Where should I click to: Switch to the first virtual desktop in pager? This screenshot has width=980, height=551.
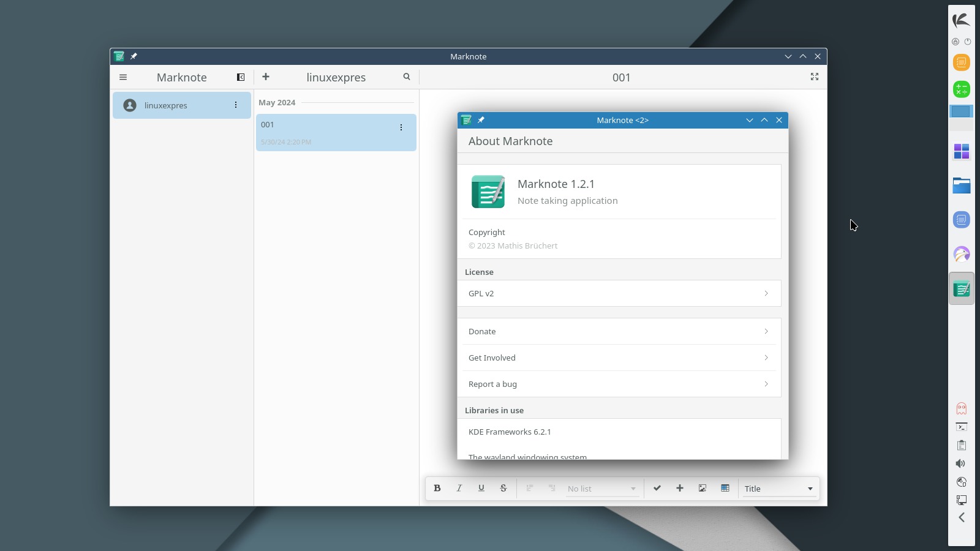click(x=962, y=111)
